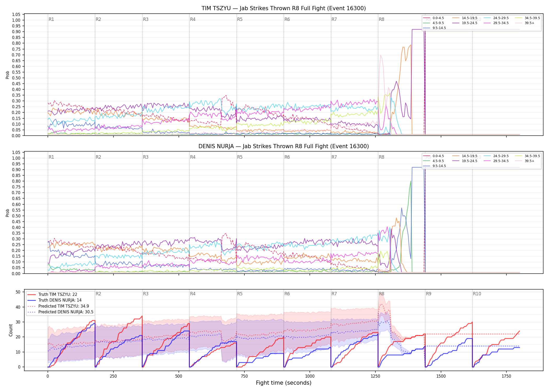The width and height of the screenshot is (549, 392).
Task: Select 'Predicted DENIS NURJA: 30.5' legend entry
Action: (x=60, y=312)
